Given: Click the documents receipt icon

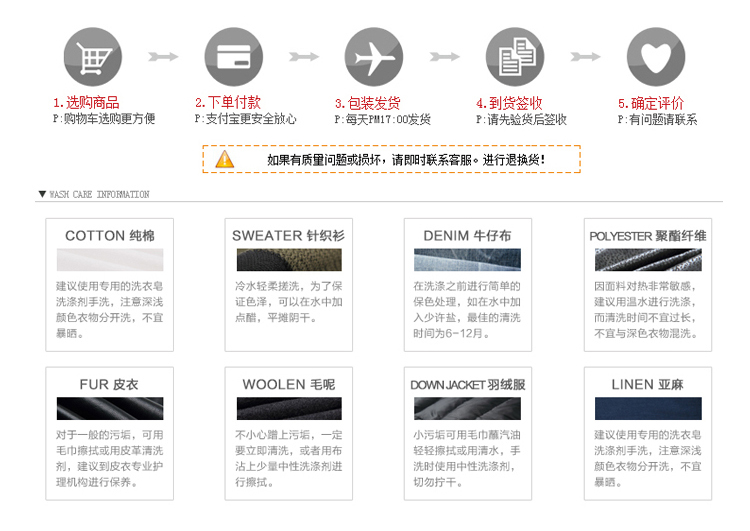Looking at the screenshot, I should [515, 57].
